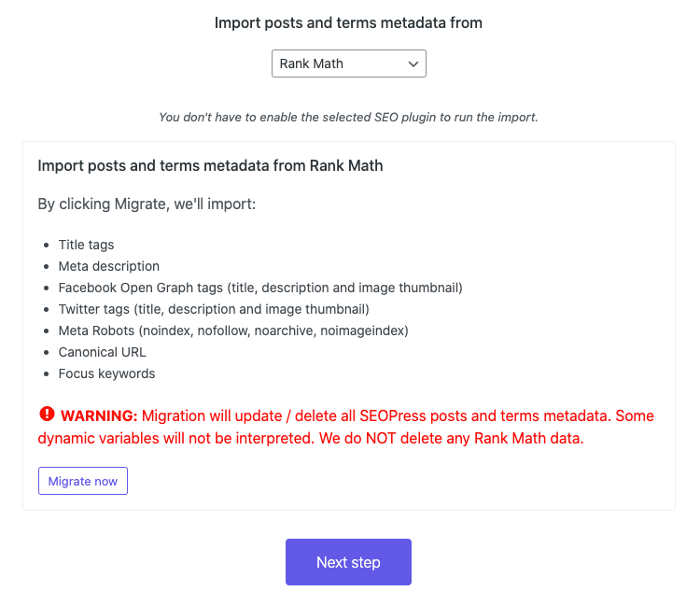Click the Twitter tags list item
This screenshot has width=700, height=605.
click(x=214, y=309)
